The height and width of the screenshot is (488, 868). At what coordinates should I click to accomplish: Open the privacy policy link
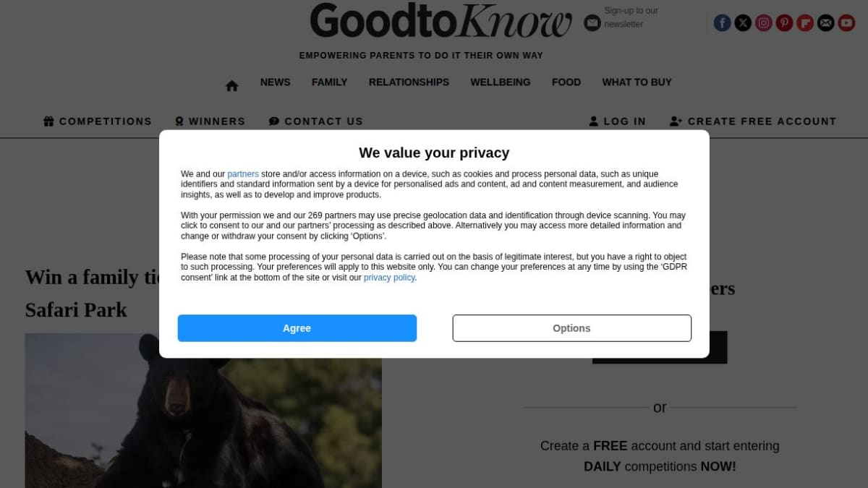pos(389,278)
